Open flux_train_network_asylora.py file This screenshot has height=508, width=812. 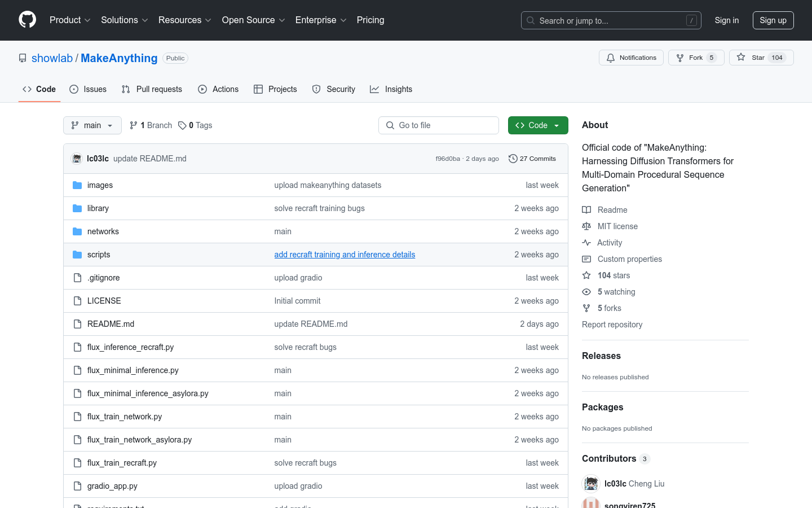139,440
